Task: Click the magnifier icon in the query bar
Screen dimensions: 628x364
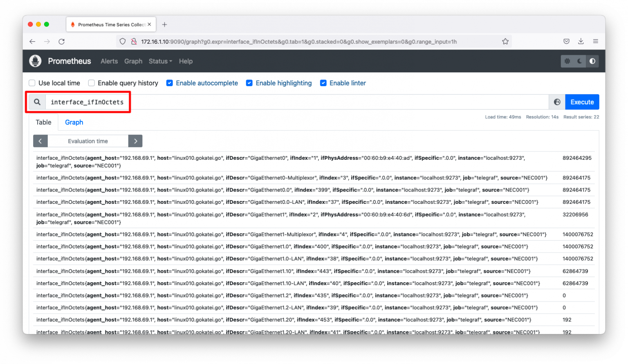Action: [x=37, y=102]
